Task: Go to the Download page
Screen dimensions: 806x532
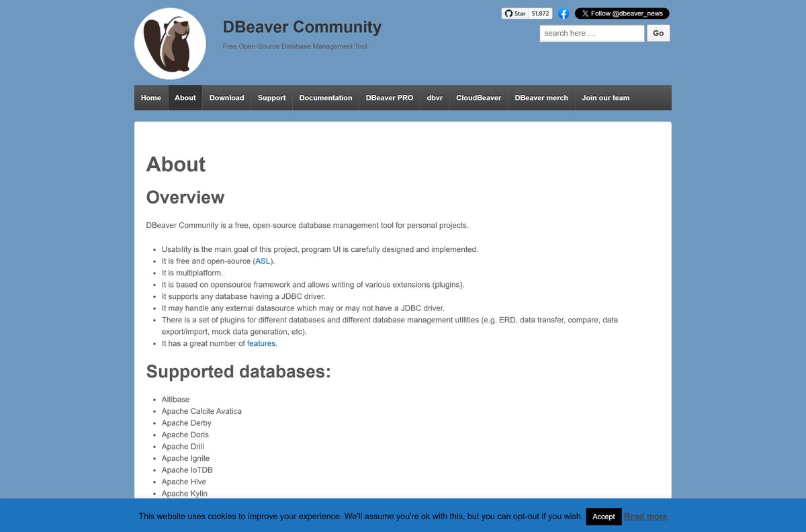Action: [x=226, y=97]
